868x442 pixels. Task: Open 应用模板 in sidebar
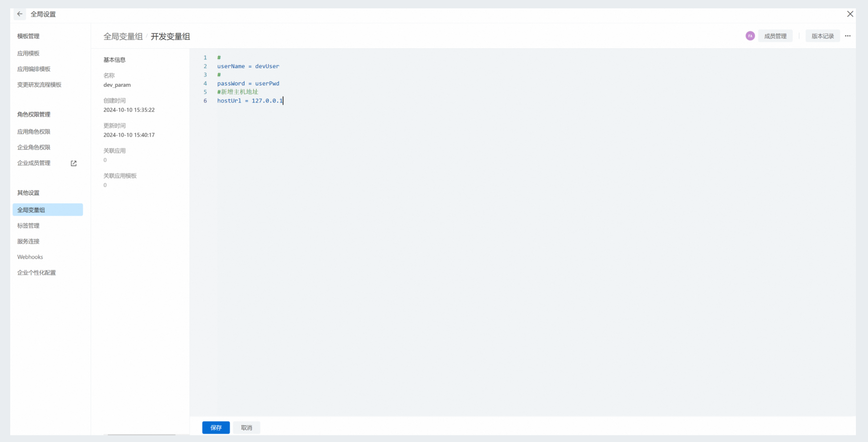(x=28, y=53)
